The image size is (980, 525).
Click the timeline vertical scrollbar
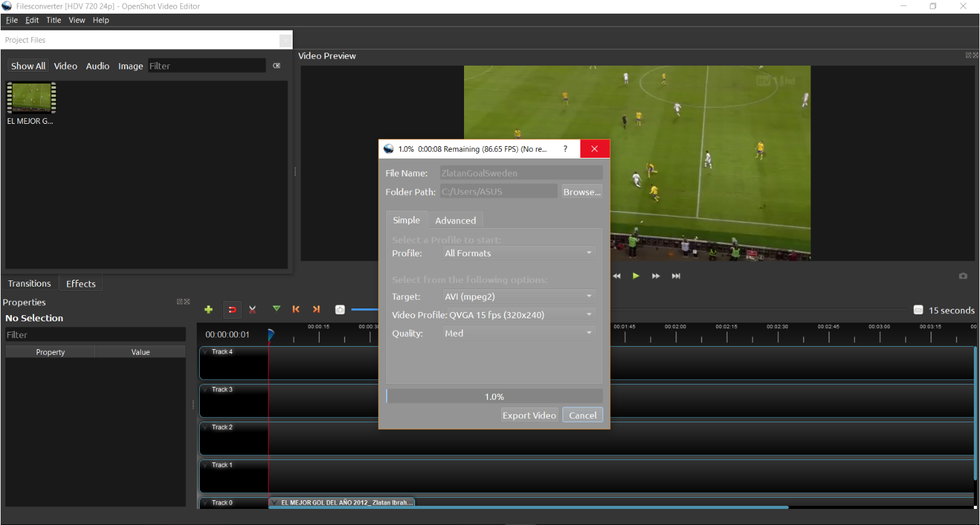point(975,413)
